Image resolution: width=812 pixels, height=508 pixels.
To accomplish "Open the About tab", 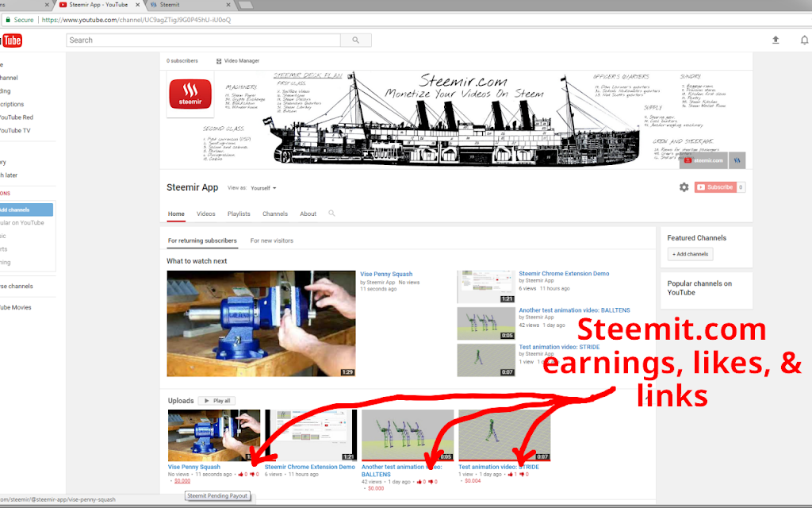I will 308,214.
